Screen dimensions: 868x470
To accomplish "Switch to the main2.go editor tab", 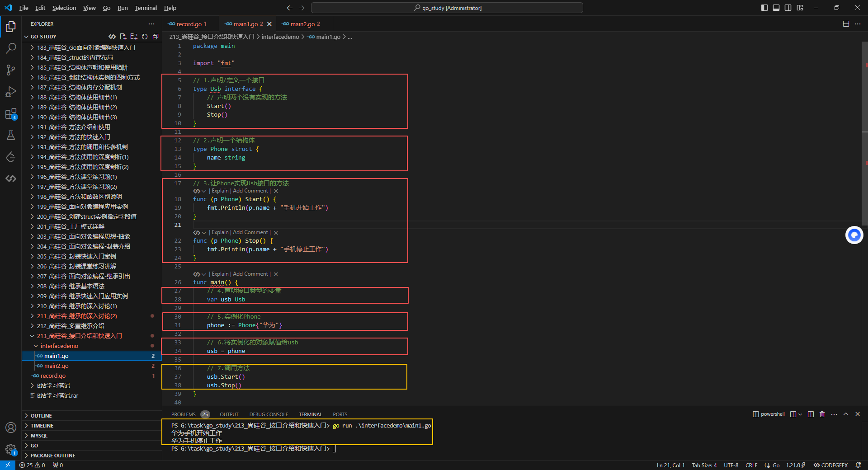I will click(x=304, y=24).
